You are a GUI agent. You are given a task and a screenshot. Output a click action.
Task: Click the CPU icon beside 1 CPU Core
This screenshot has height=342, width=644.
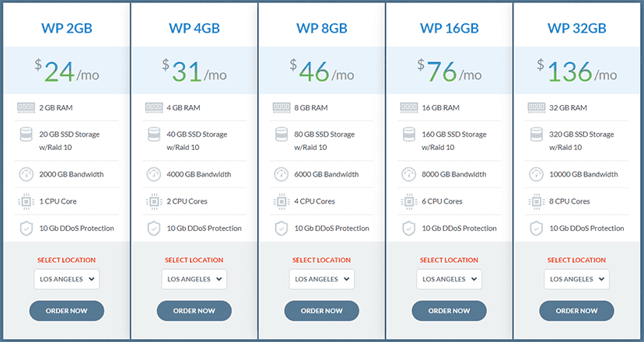click(x=26, y=201)
